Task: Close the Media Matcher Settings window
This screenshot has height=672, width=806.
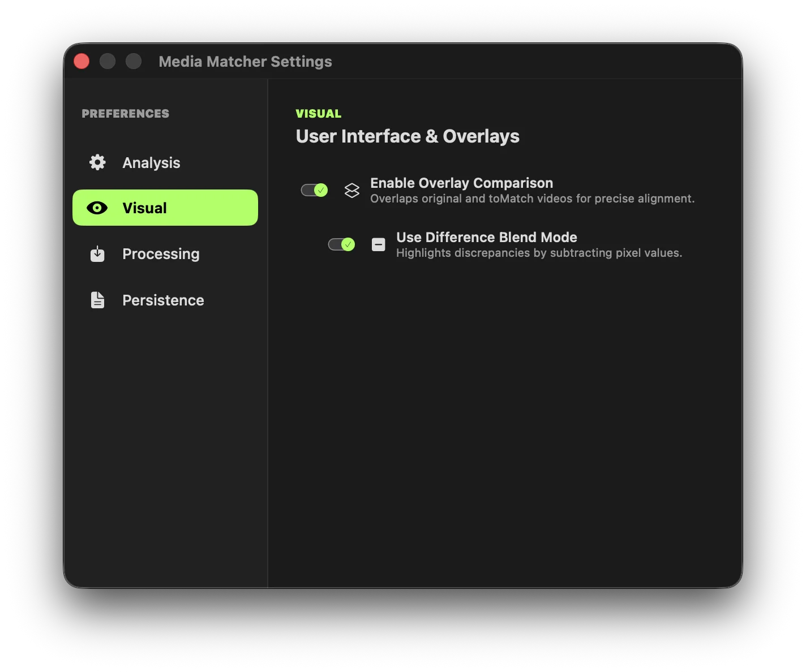Action: (x=82, y=61)
